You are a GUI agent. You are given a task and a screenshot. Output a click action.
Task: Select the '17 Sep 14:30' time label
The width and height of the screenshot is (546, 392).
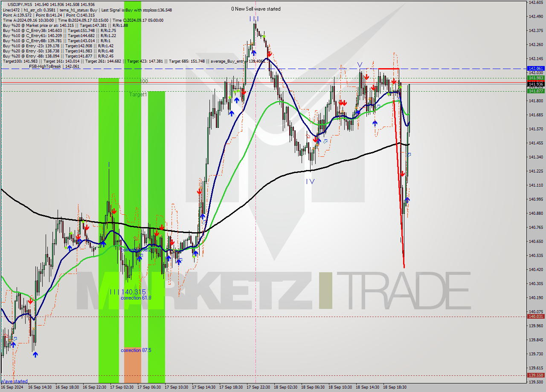click(x=204, y=387)
